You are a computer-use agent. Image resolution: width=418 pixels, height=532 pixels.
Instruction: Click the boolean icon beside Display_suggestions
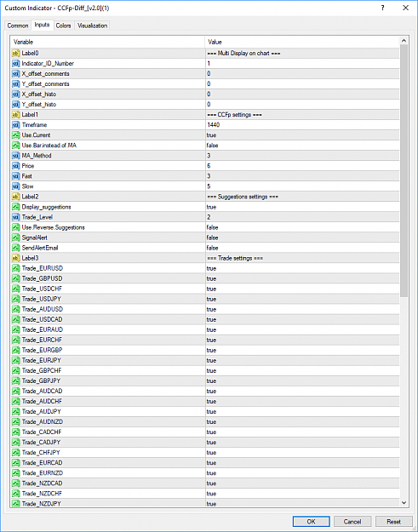(16, 207)
